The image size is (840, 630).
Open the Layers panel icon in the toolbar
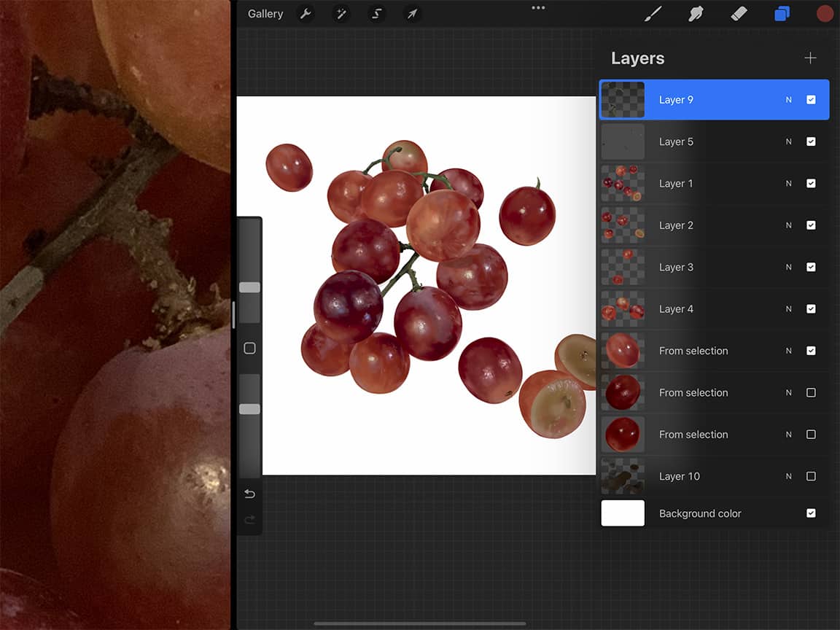pos(782,13)
